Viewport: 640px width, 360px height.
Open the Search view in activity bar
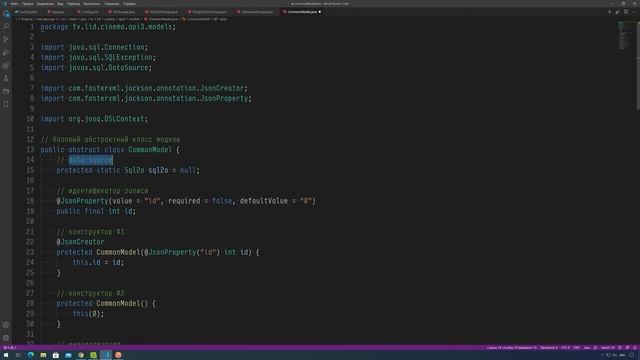[6, 26]
